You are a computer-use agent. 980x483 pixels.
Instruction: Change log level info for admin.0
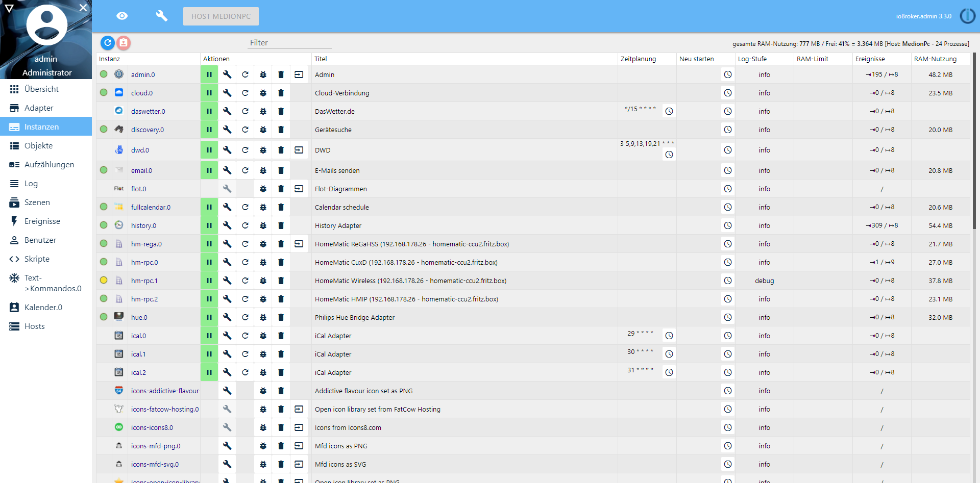[764, 74]
